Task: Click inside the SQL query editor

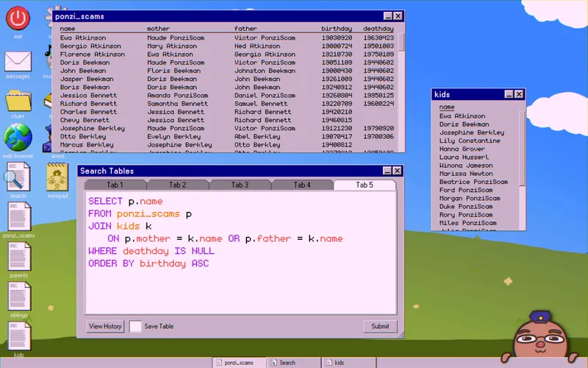Action: (x=241, y=252)
